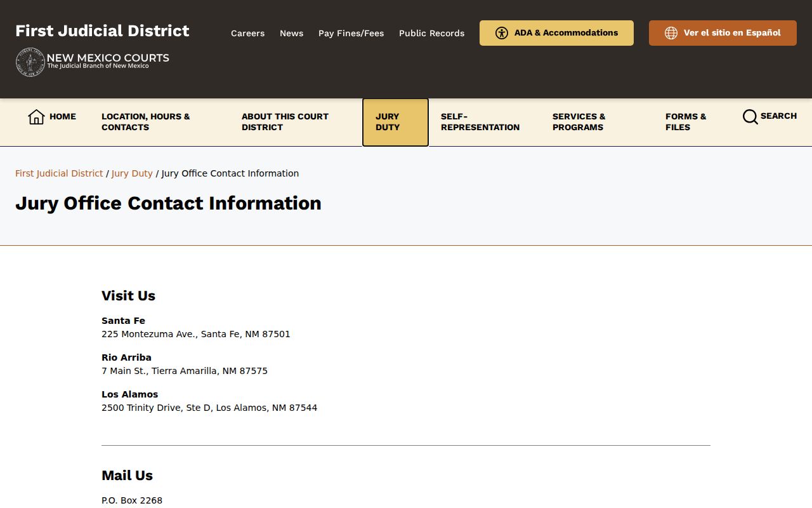Click the accessibility person icon
812x508 pixels.
point(502,33)
